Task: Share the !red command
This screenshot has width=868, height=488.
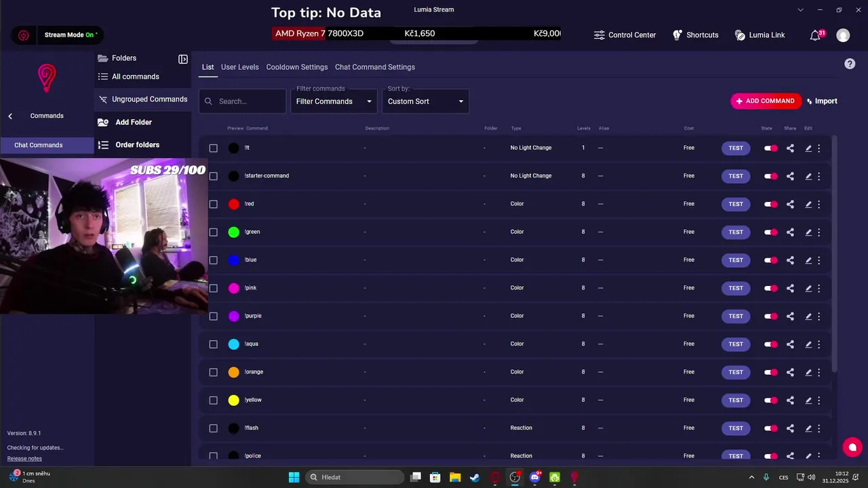Action: tap(790, 204)
